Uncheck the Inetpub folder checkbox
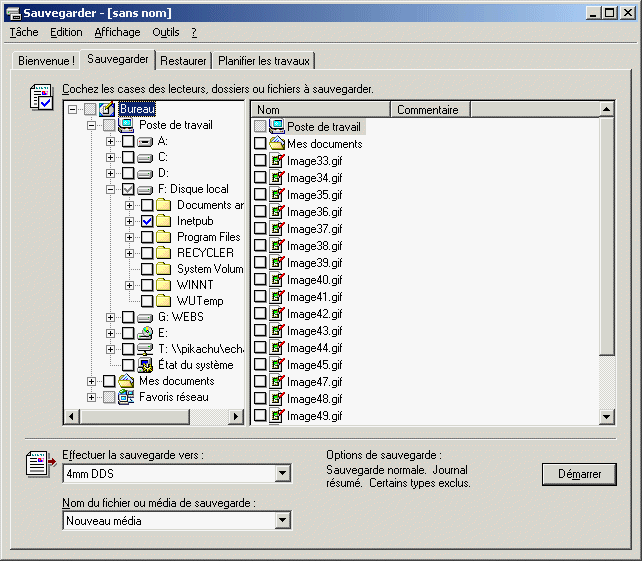Screen dimensions: 642x561 pos(147,221)
